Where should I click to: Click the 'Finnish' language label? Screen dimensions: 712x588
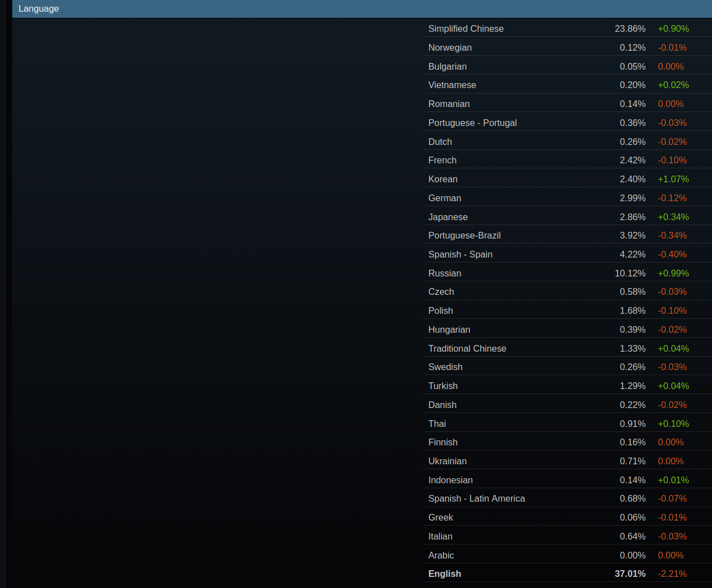443,442
